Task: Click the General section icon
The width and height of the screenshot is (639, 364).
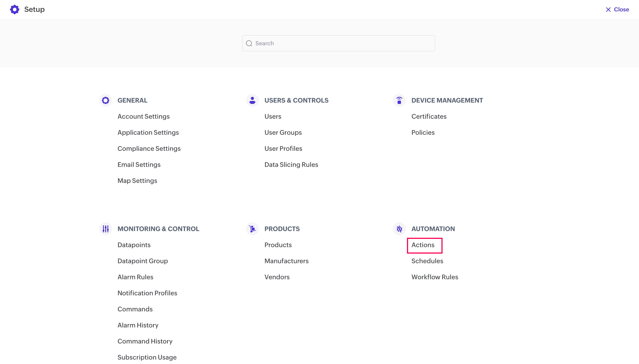Action: 106,100
